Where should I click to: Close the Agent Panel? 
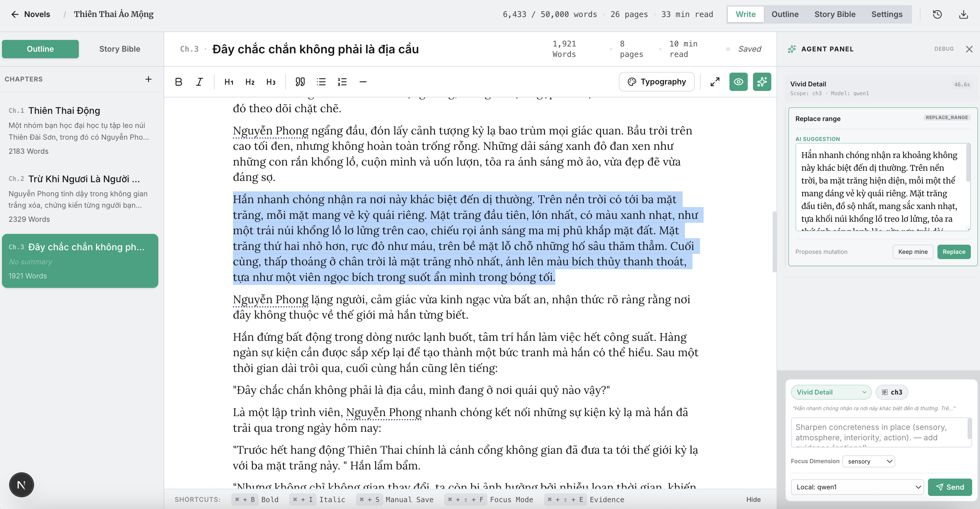click(969, 49)
